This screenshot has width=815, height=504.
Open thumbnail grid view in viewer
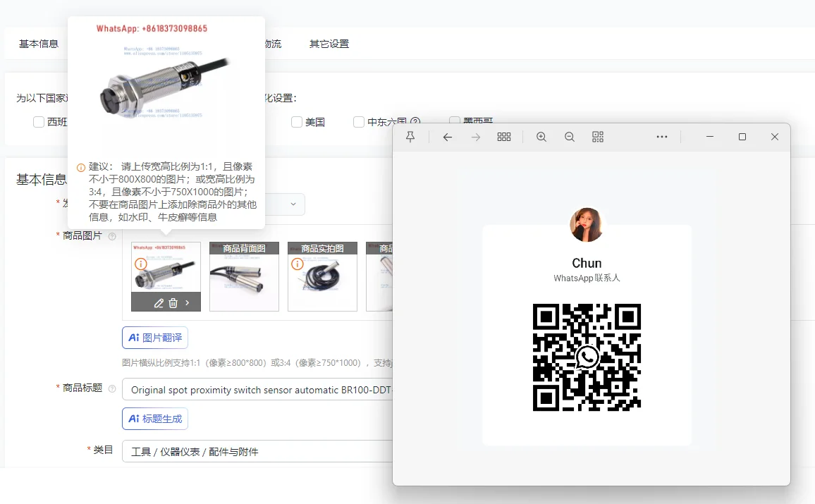503,137
